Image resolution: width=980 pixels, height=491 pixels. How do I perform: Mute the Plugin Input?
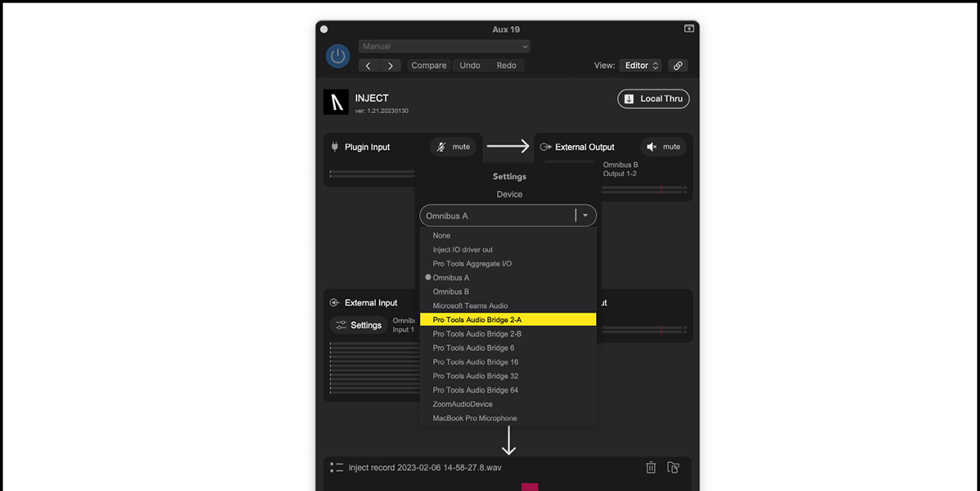[x=453, y=147]
